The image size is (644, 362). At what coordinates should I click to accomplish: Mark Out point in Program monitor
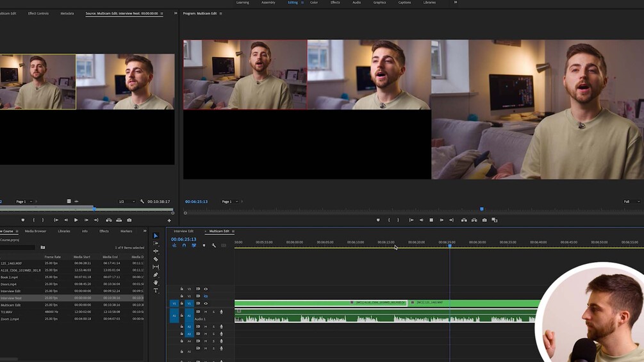pos(398,220)
